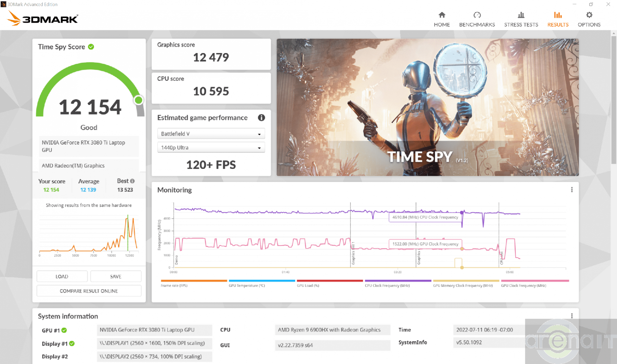The image size is (617, 364).
Task: Click the LOAD button
Action: [62, 276]
